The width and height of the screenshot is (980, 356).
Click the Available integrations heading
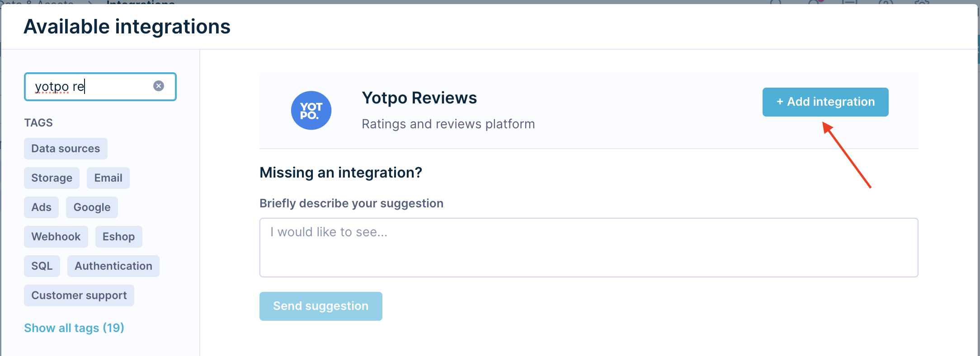click(x=127, y=27)
